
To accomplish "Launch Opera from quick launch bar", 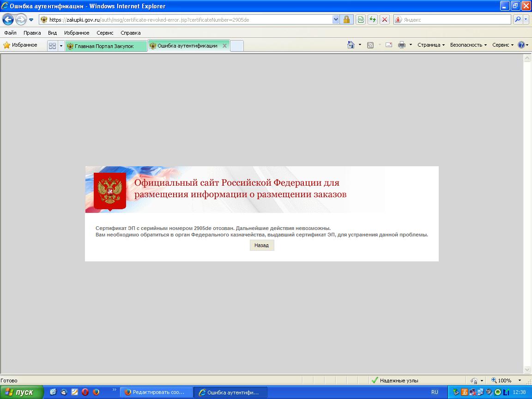I will pyautogui.click(x=85, y=392).
